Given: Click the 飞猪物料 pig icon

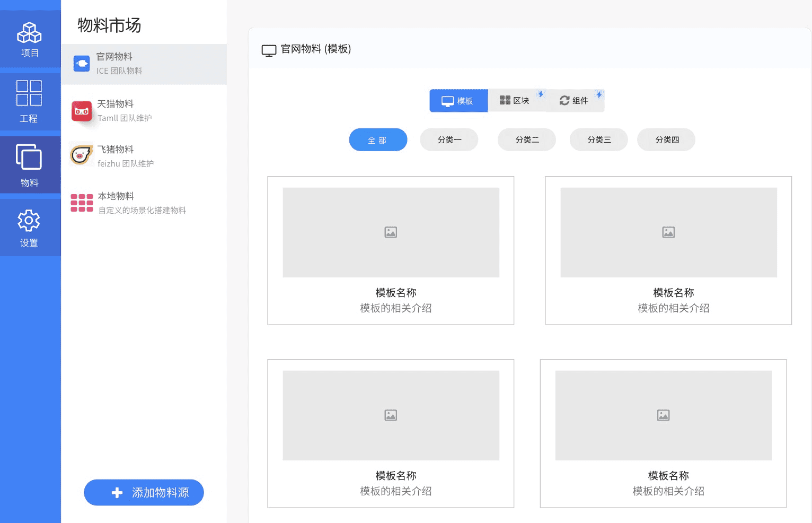Looking at the screenshot, I should click(x=82, y=154).
